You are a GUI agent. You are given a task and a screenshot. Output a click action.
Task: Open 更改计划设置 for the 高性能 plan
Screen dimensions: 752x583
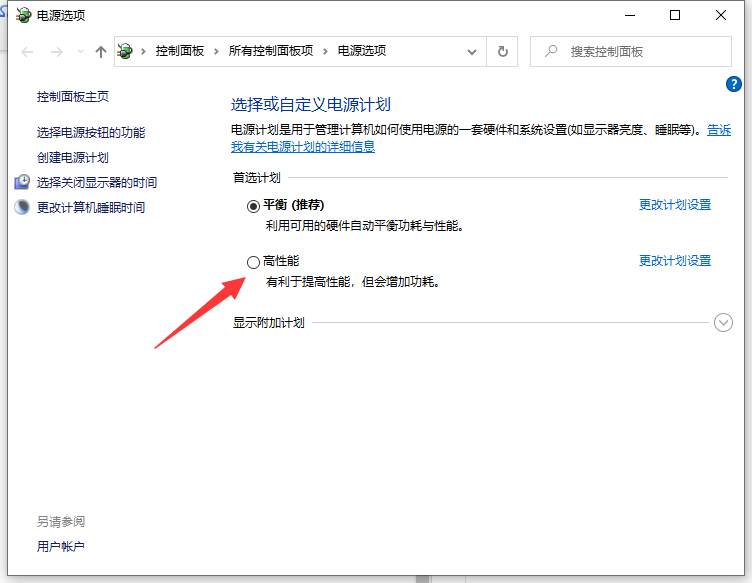(x=675, y=261)
